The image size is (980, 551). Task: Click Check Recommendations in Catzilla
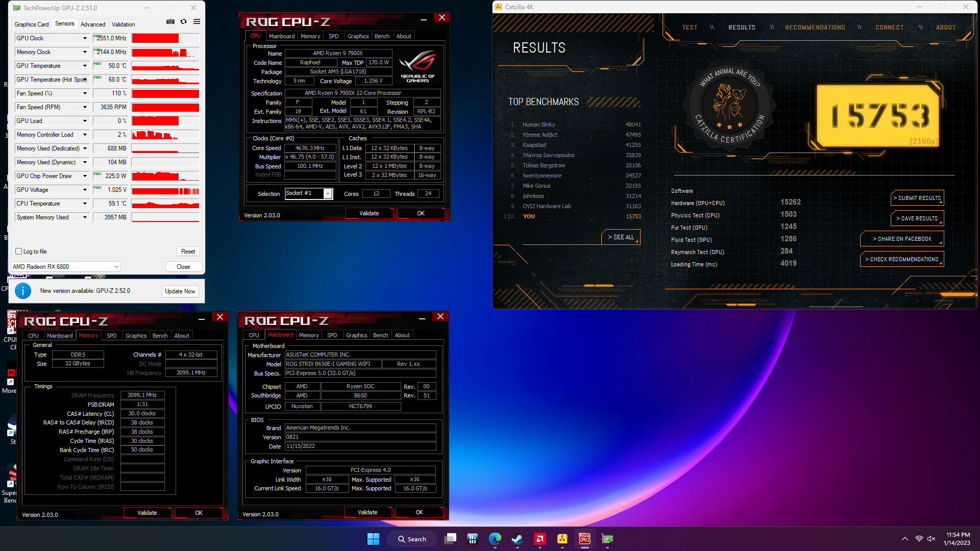pyautogui.click(x=902, y=259)
